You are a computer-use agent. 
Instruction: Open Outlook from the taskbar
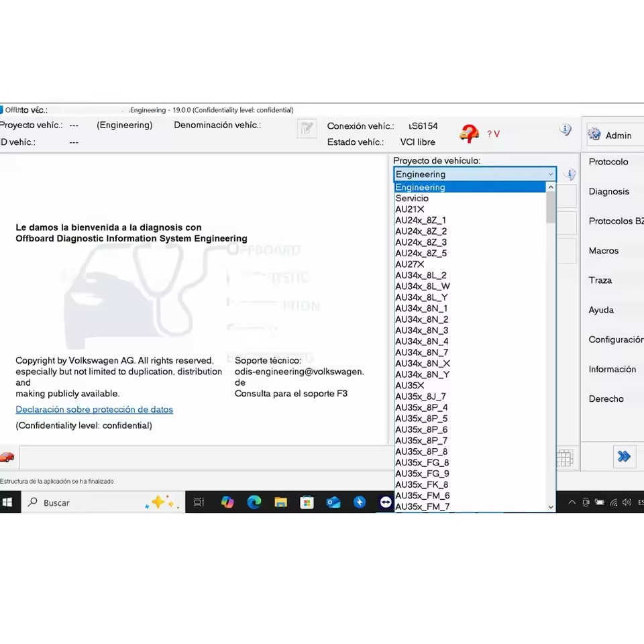pos(333,502)
